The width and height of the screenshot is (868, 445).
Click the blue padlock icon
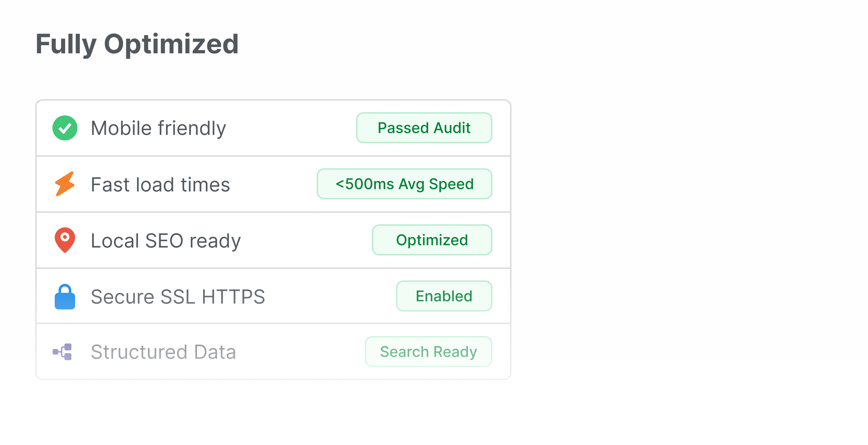pyautogui.click(x=65, y=297)
